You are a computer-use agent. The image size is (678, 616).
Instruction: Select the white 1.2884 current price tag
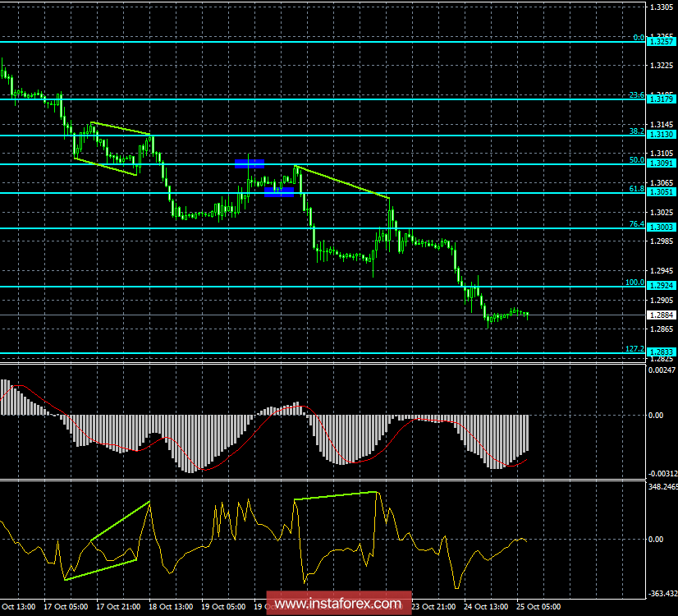661,314
